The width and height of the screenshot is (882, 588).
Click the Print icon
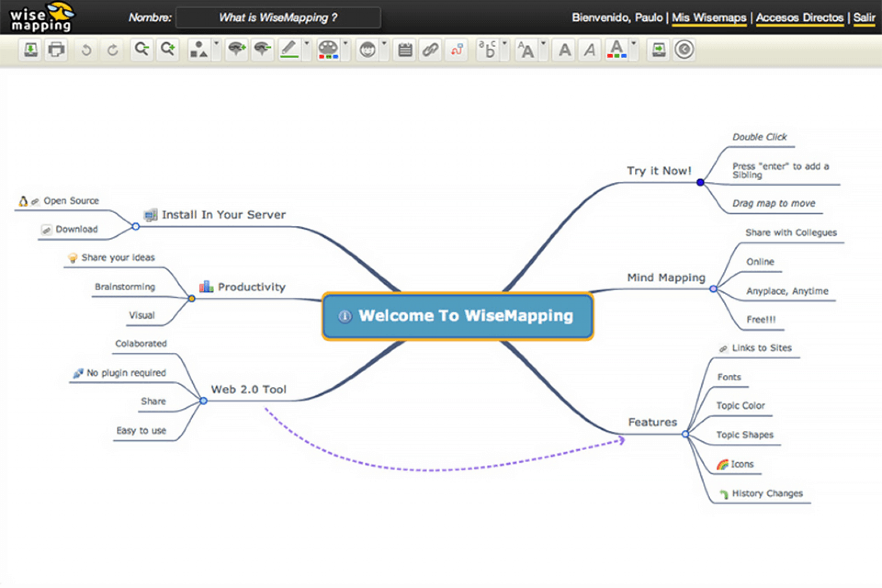(x=56, y=50)
